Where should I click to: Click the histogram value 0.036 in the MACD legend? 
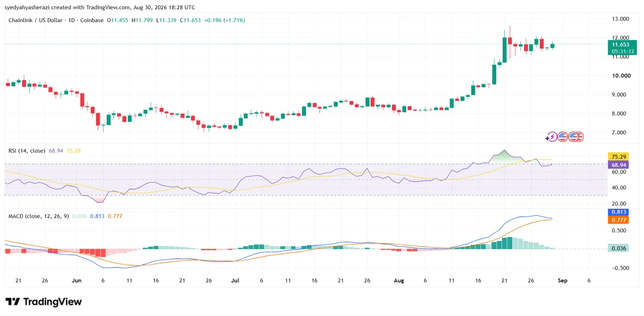(79, 216)
